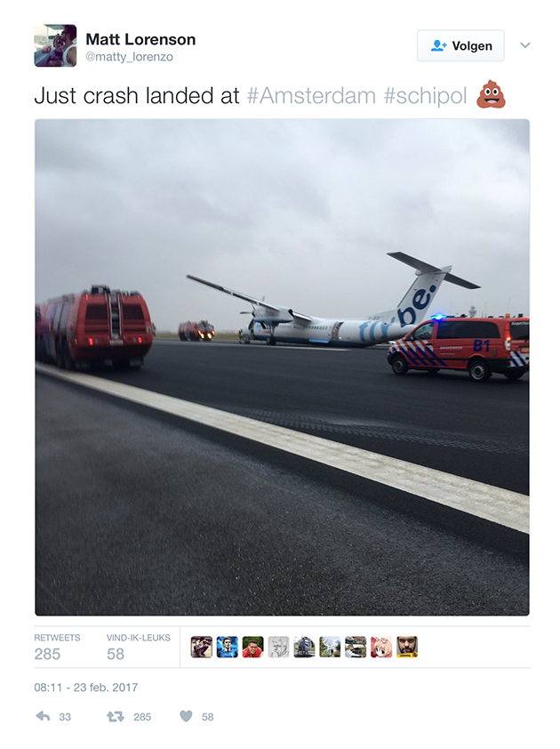Click the Volgen follow button
The width and height of the screenshot is (560, 749).
pyautogui.click(x=460, y=46)
